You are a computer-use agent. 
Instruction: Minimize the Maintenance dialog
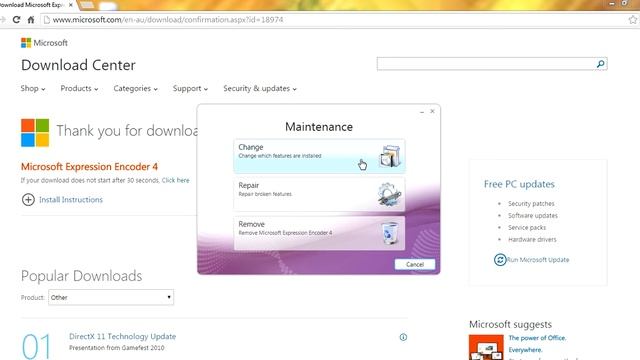[422, 111]
